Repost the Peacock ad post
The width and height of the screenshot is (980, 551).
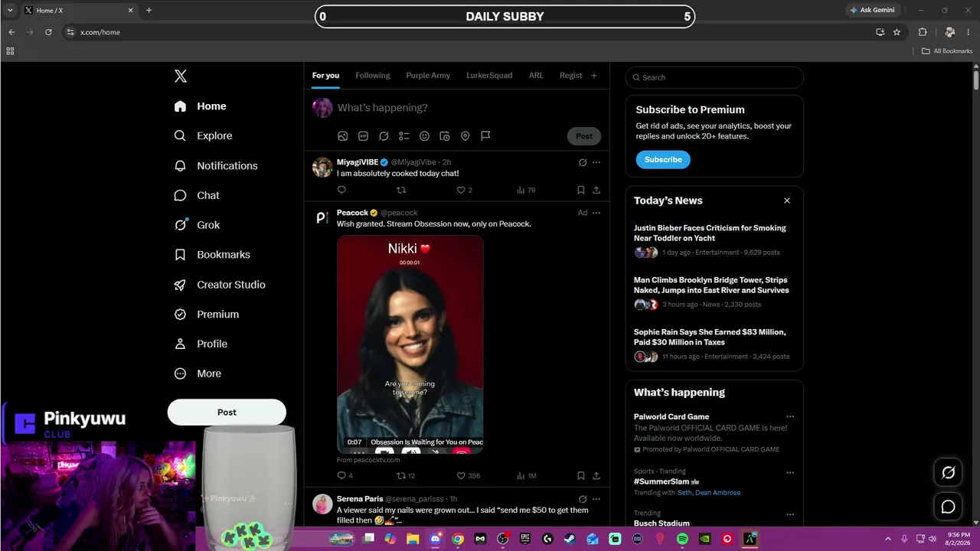401,476
